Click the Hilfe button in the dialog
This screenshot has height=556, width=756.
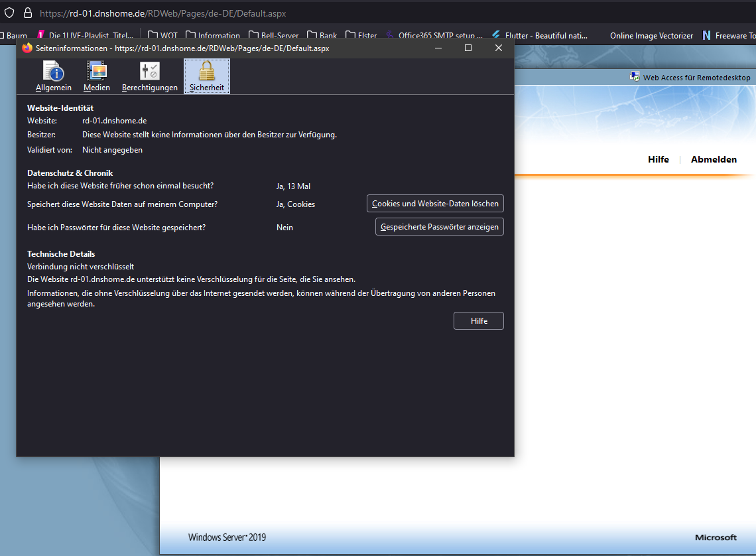(x=479, y=320)
